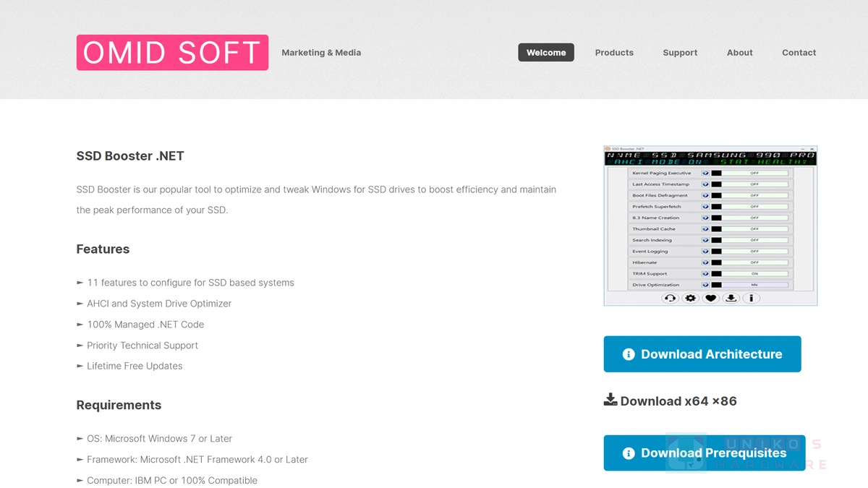
Task: Click 'NVME SSD SAMSUNG 990 PRO' LED display text
Action: pos(710,155)
